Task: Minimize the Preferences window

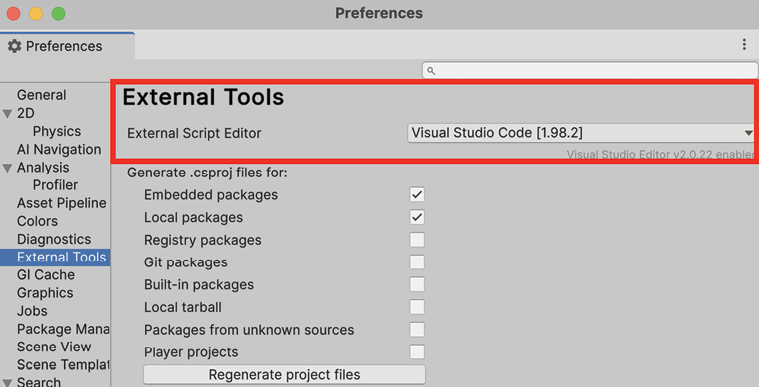Action: (x=36, y=14)
